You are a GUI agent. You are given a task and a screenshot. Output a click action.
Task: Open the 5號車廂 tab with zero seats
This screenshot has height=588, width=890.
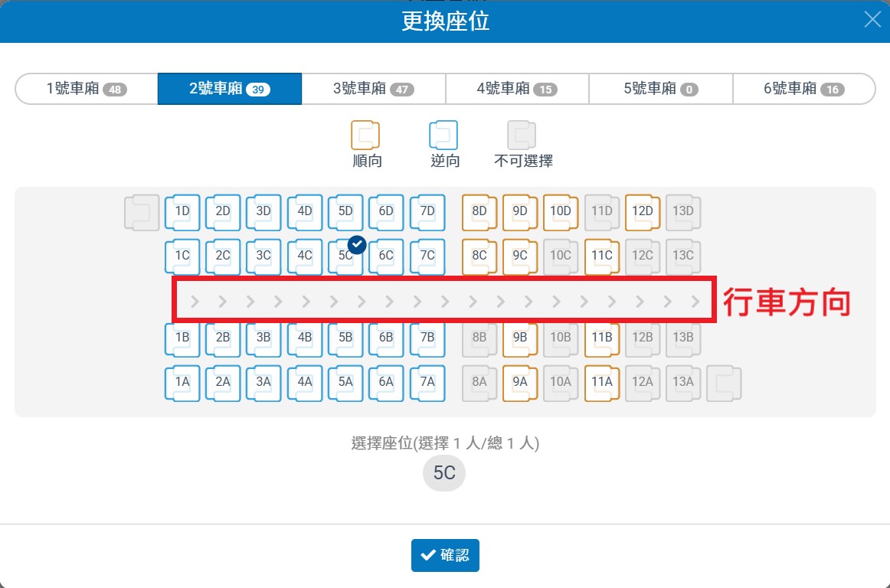(660, 89)
